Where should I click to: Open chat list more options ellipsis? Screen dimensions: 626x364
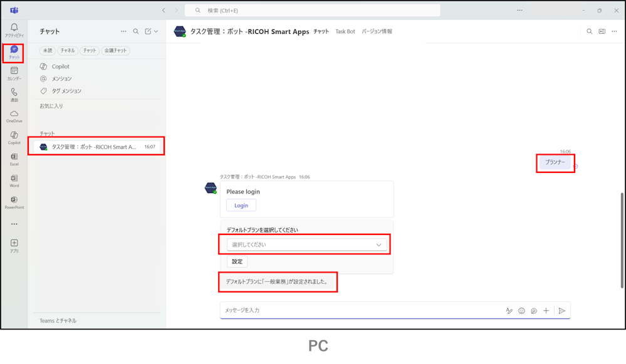pyautogui.click(x=123, y=31)
